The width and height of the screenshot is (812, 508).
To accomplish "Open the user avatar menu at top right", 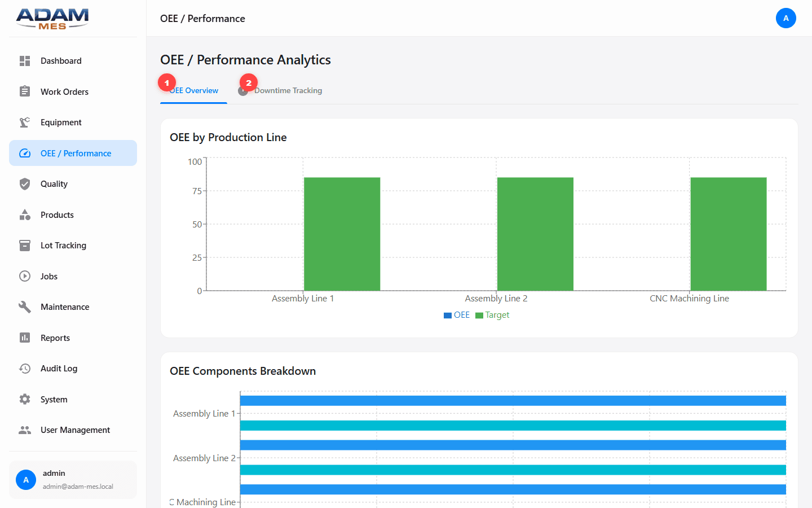I will tap(786, 18).
